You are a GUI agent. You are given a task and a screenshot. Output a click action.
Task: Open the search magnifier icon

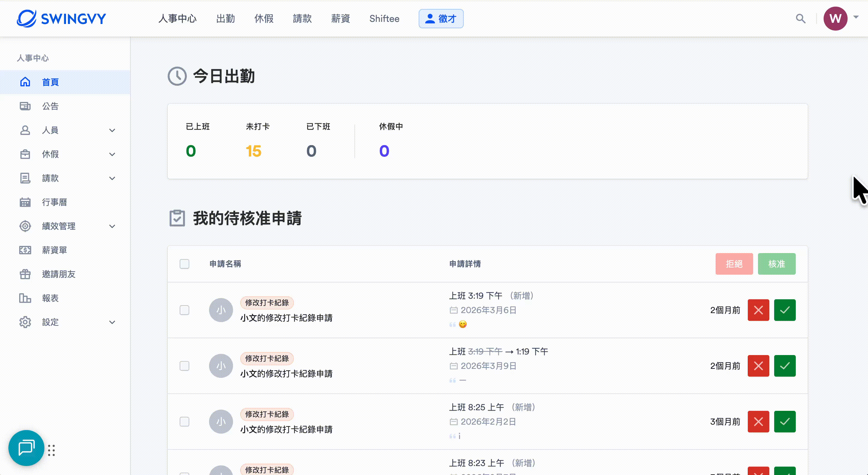point(801,19)
